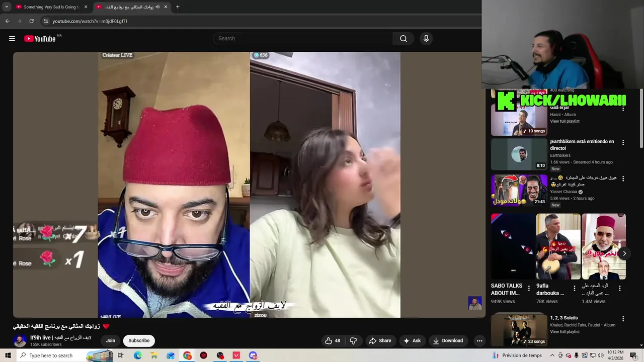
Task: Play the Earthbikers stream thumbnail
Action: coord(519,154)
